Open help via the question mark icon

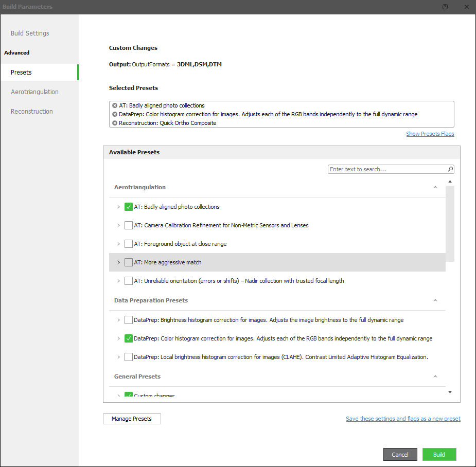pyautogui.click(x=445, y=7)
